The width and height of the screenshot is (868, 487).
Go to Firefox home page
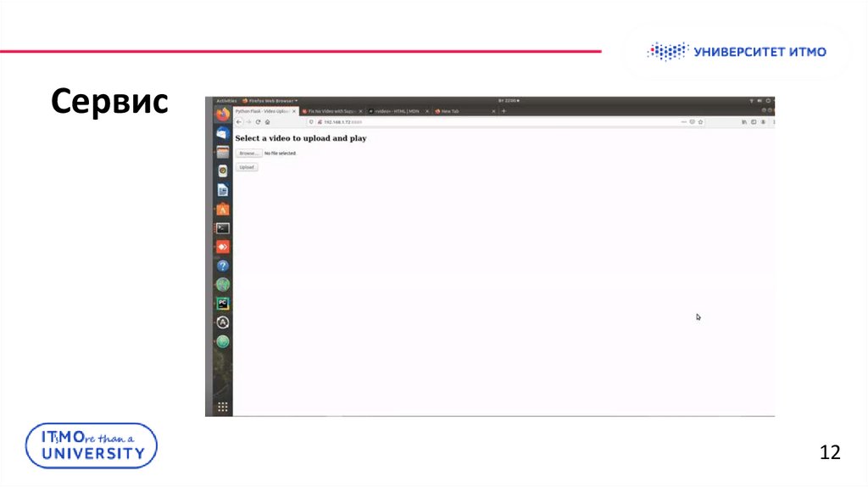[x=267, y=122]
